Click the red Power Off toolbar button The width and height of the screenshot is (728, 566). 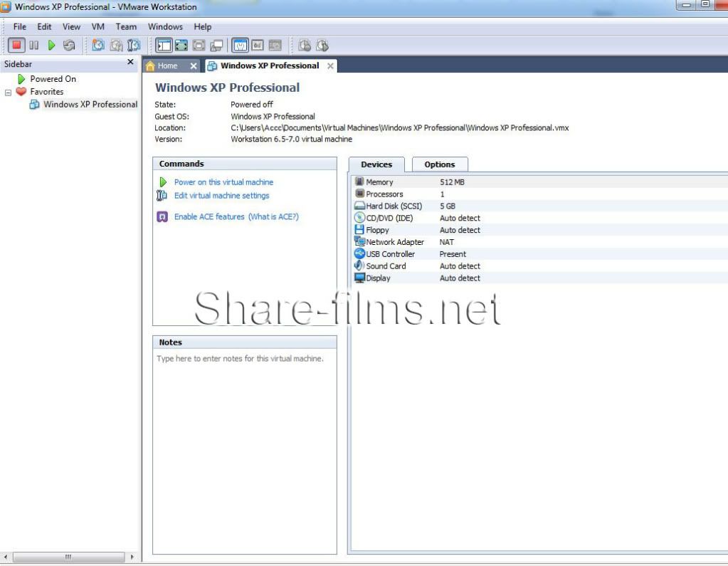(x=16, y=45)
